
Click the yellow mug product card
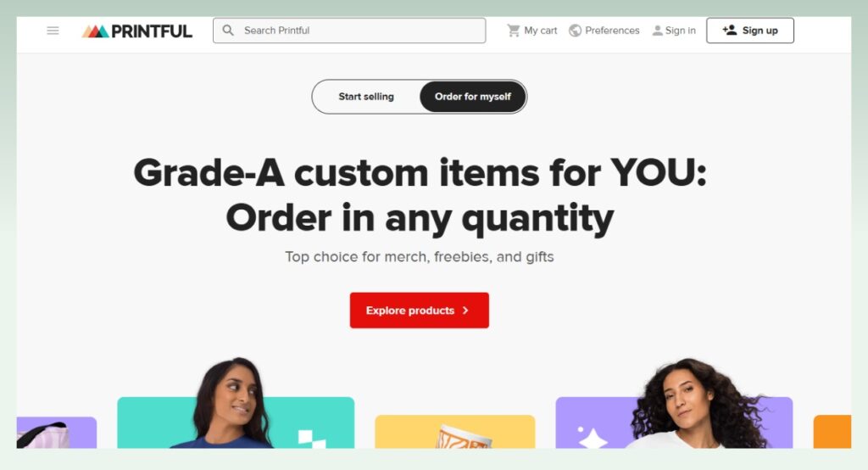[455, 431]
